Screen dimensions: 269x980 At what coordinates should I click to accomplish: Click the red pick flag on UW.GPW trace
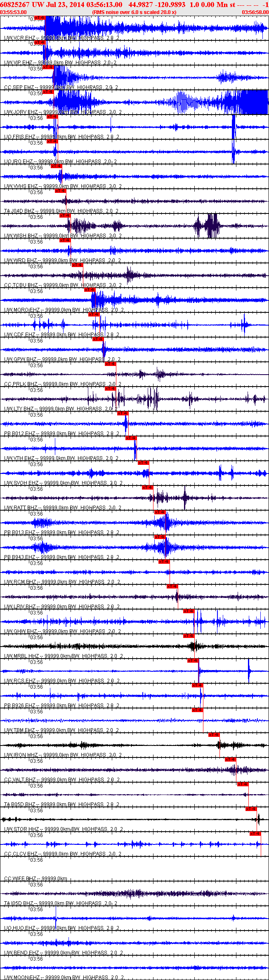(98, 339)
